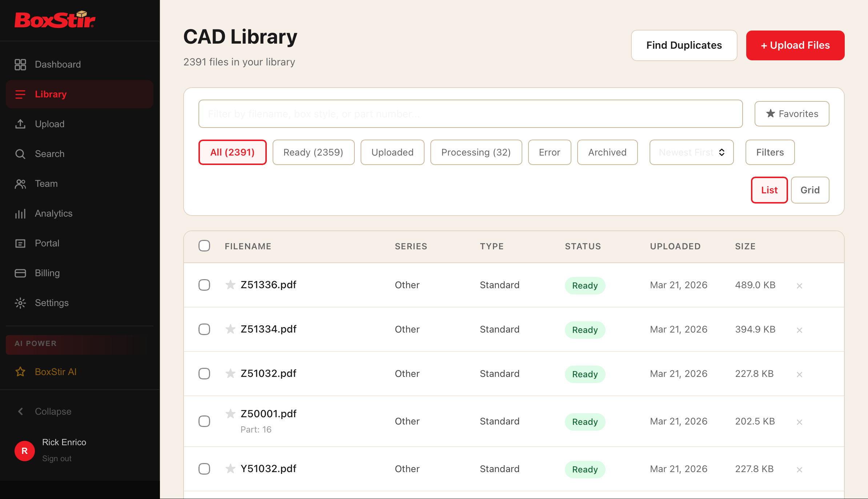Open the Team section

(x=46, y=184)
